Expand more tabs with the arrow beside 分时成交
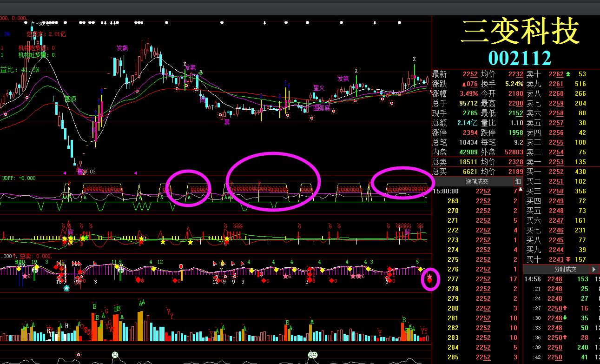Viewport: 600px width, 364px height. point(594,269)
